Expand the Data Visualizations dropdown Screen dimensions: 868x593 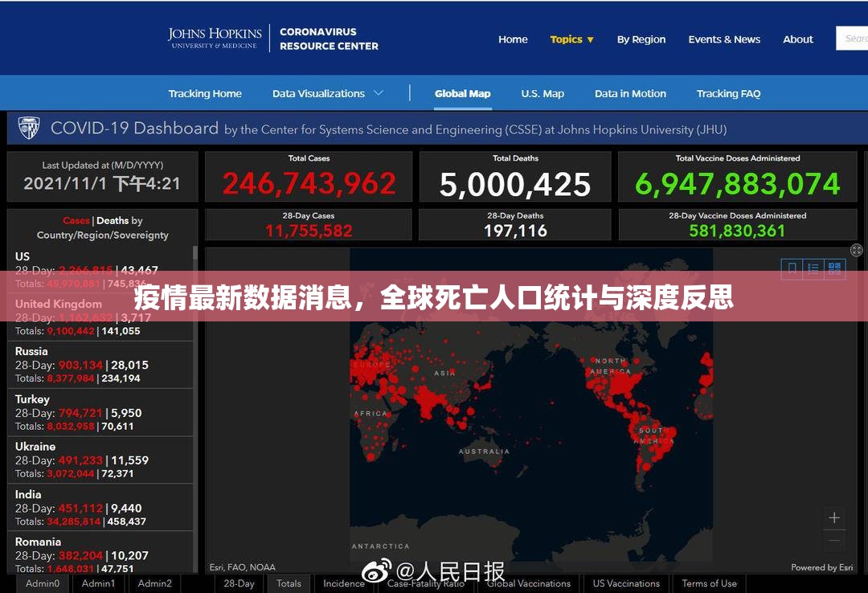click(327, 93)
